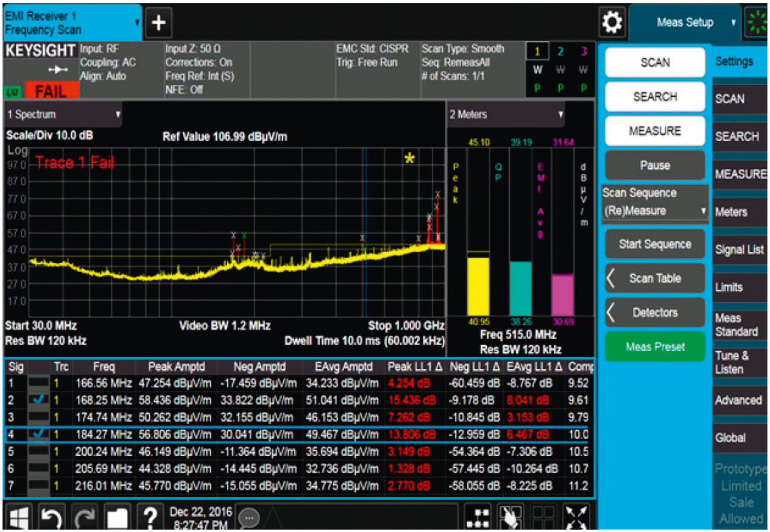Toggle full screen with the expand-arrows icon
The height and width of the screenshot is (532, 770).
576,517
